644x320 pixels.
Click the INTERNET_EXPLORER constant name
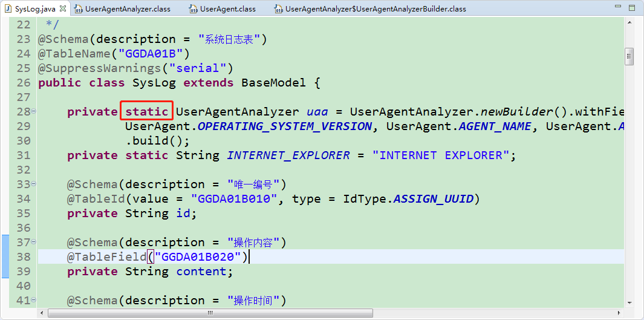click(x=288, y=155)
